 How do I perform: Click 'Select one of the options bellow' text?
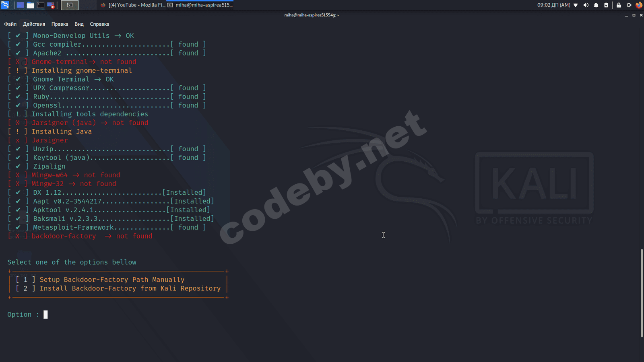(x=72, y=262)
